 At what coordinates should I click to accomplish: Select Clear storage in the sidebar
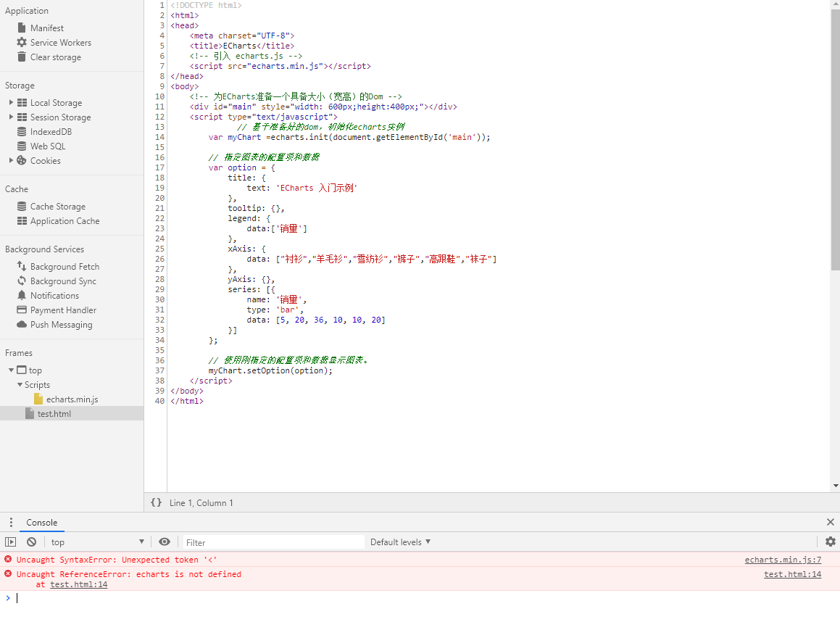56,57
